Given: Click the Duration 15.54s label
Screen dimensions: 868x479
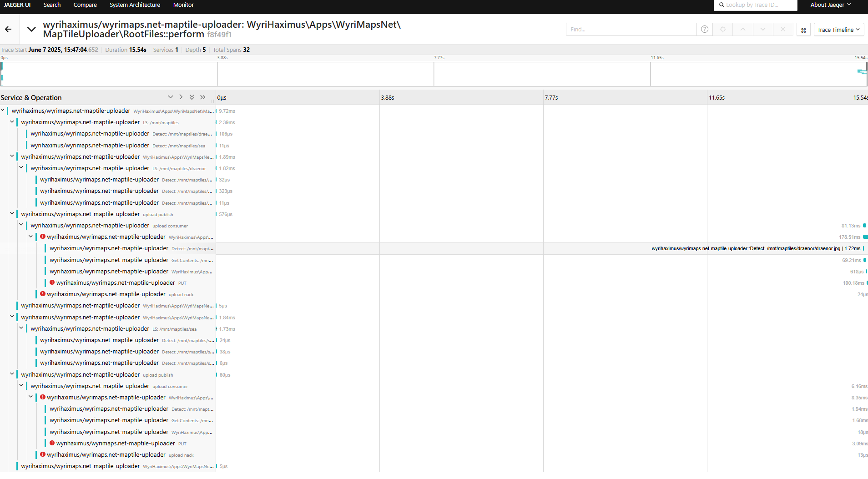Looking at the screenshot, I should point(126,50).
